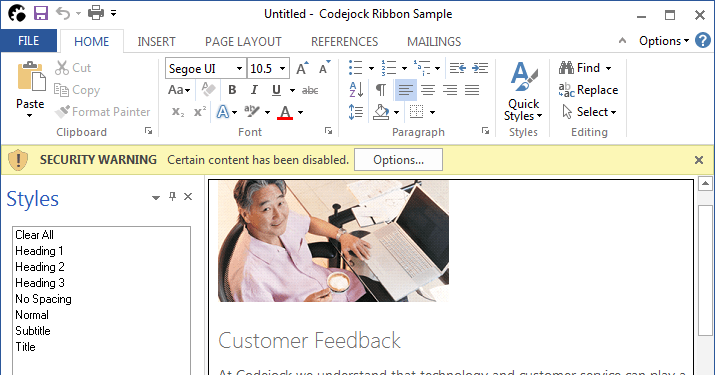This screenshot has width=715, height=375.
Task: Switch to the PAGE LAYOUT tab
Action: point(243,42)
